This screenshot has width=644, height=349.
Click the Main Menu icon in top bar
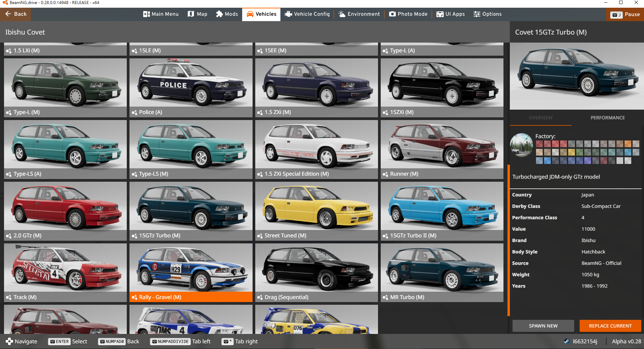(147, 14)
